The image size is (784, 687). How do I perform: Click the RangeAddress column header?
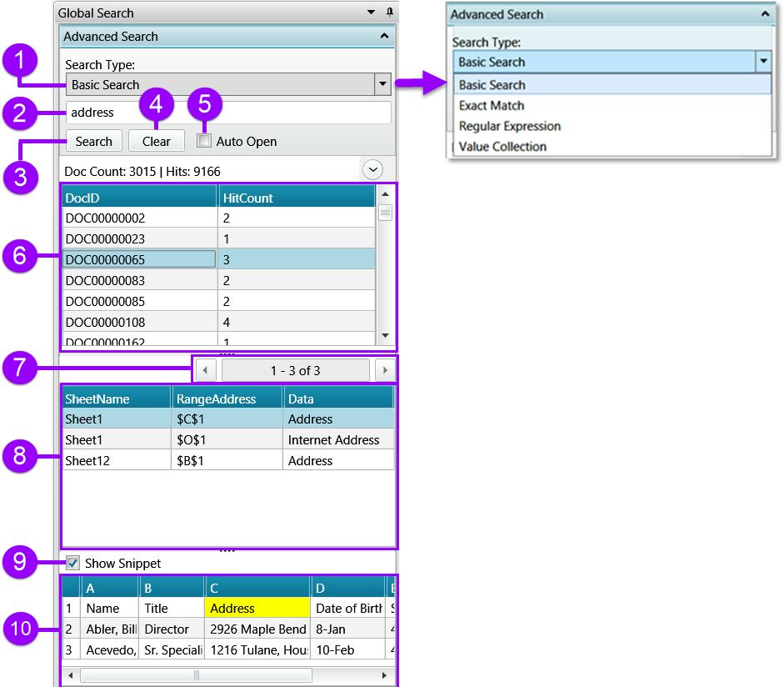point(227,399)
